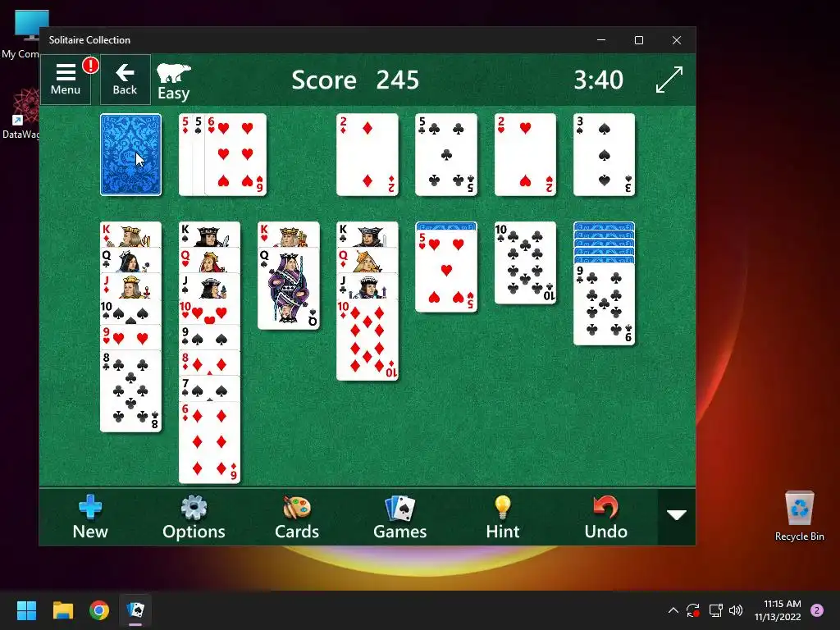
Task: Undo the last move
Action: pos(605,517)
